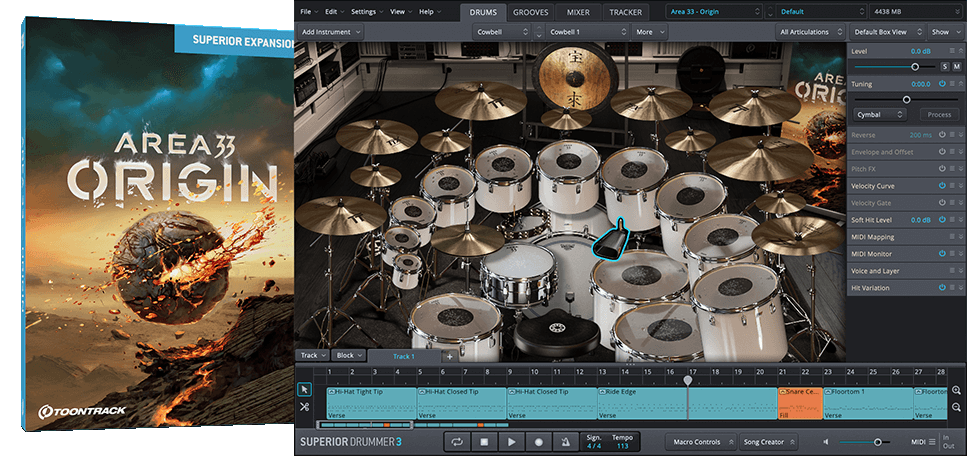Open the Help menu

429,11
